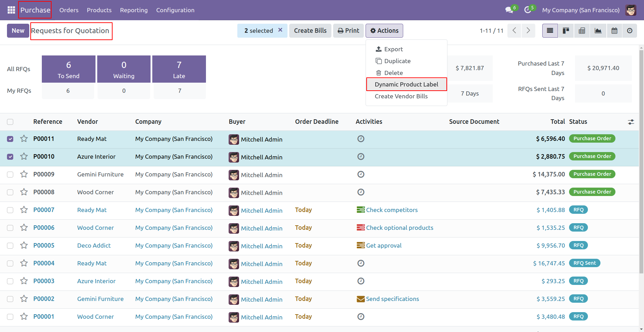The image size is (644, 332).
Task: Check the P00008 row checkbox
Action: [10, 192]
